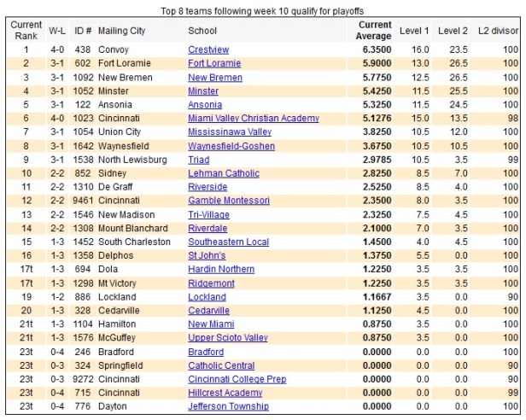Click the School column header
Screen dimensions: 526x420
202,31
